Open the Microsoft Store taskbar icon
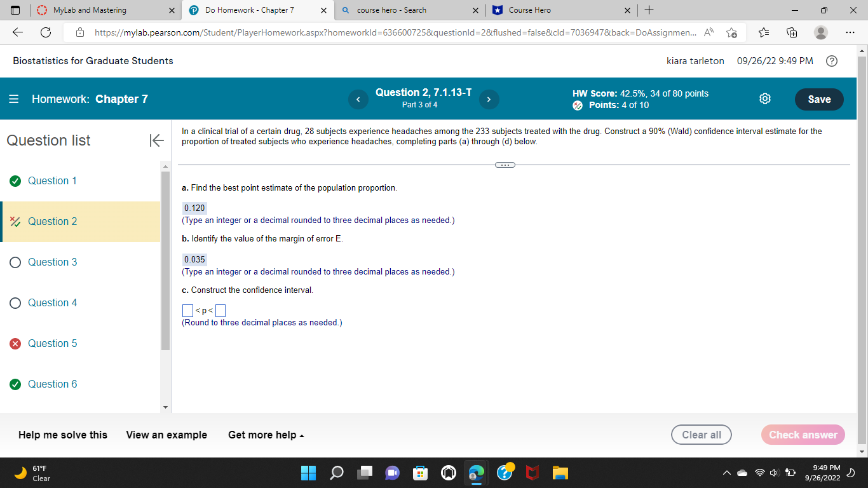Screen dimensions: 868x488 [421, 473]
